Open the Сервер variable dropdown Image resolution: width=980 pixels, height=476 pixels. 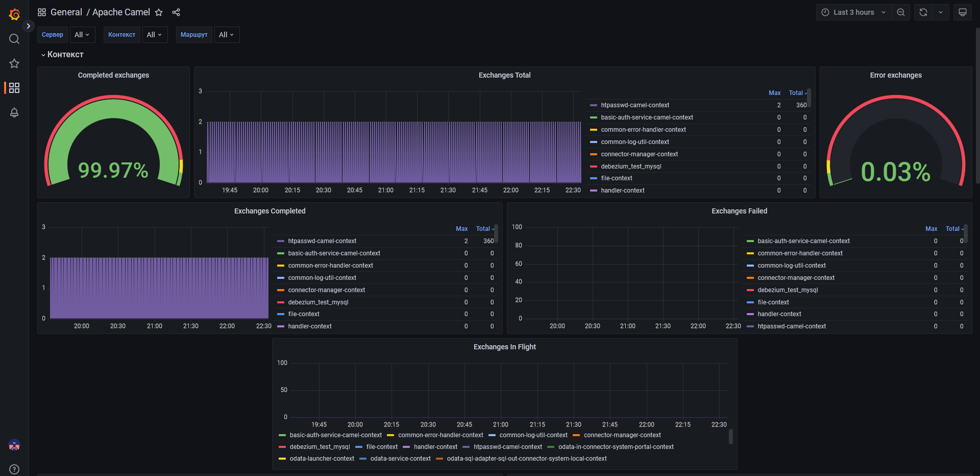[x=82, y=35]
